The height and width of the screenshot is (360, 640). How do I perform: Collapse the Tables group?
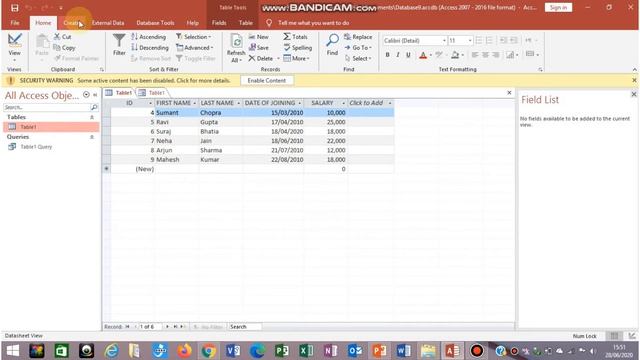pyautogui.click(x=92, y=117)
